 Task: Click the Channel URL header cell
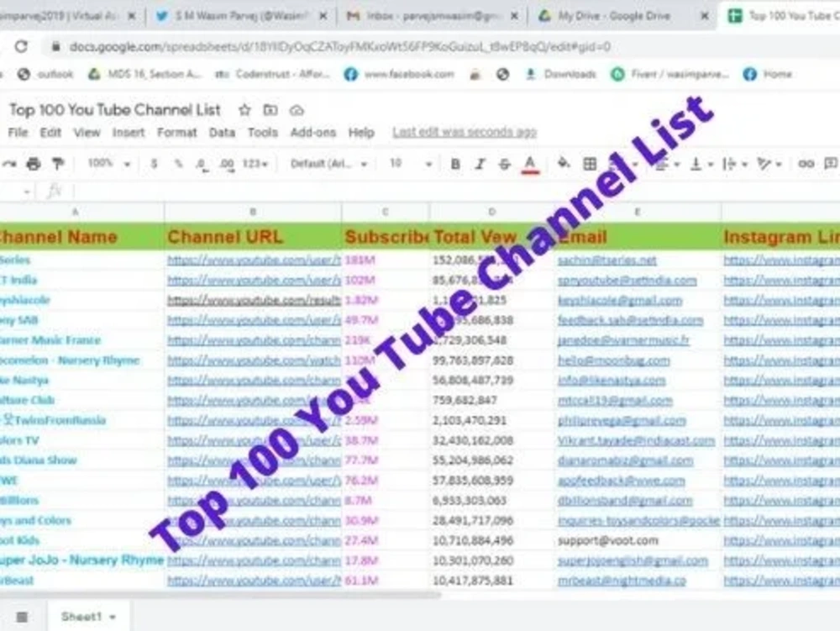(253, 237)
